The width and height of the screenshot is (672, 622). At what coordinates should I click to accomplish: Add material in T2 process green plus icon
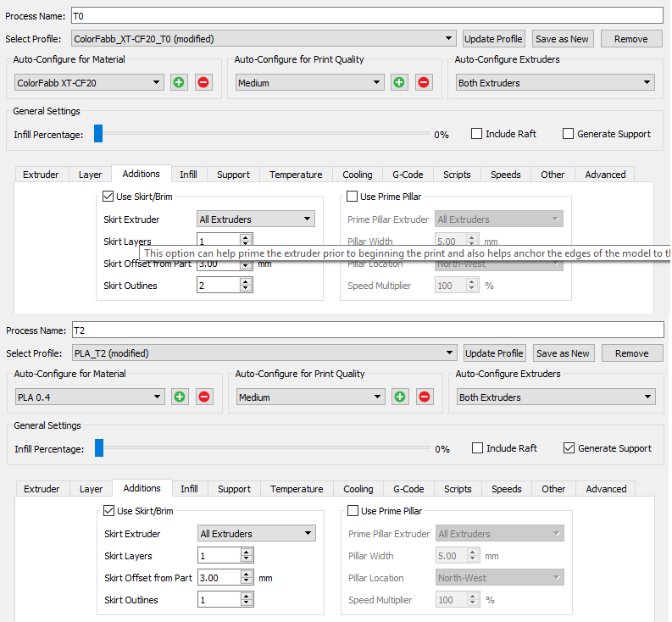(x=180, y=397)
